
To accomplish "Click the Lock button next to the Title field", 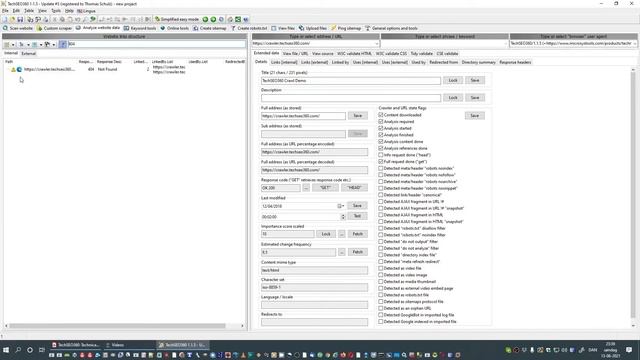I will (453, 80).
